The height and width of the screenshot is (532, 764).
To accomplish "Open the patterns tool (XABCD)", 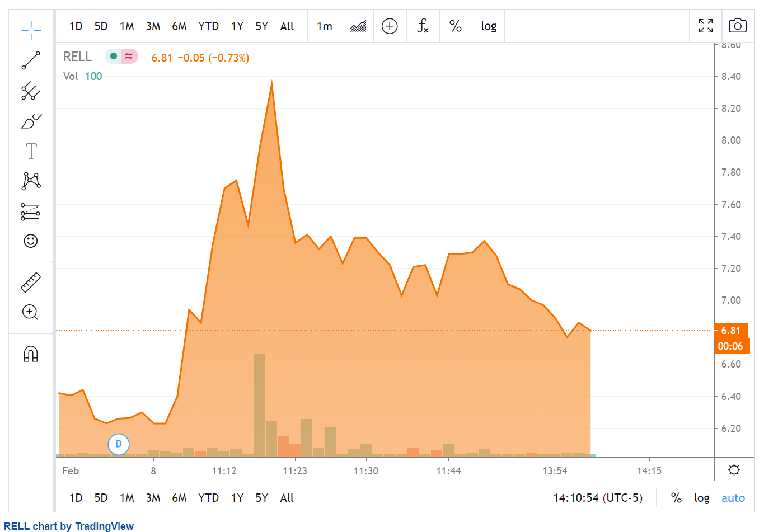I will tap(31, 181).
